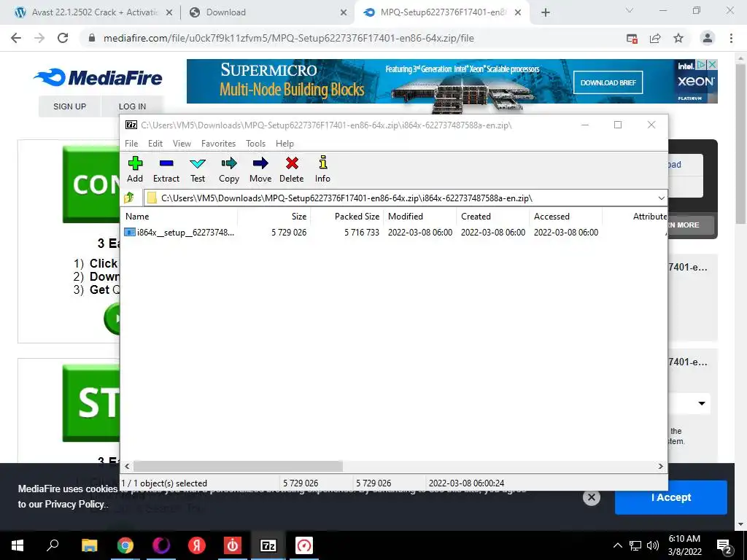Click DOWNLOAD BRIEF in Supermicro ad
Screen dimensions: 747x560
click(x=608, y=82)
